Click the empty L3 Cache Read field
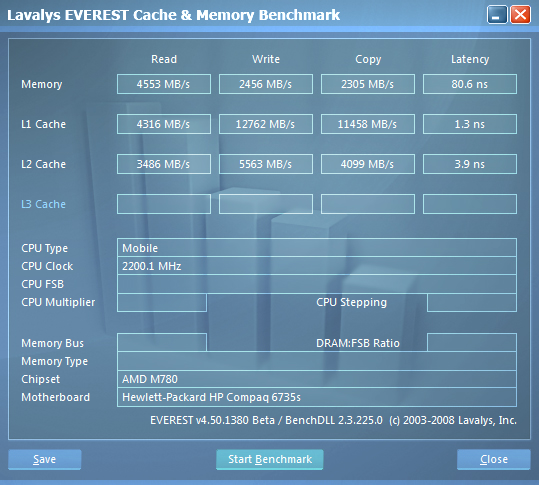The height and width of the screenshot is (485, 539). coord(164,204)
